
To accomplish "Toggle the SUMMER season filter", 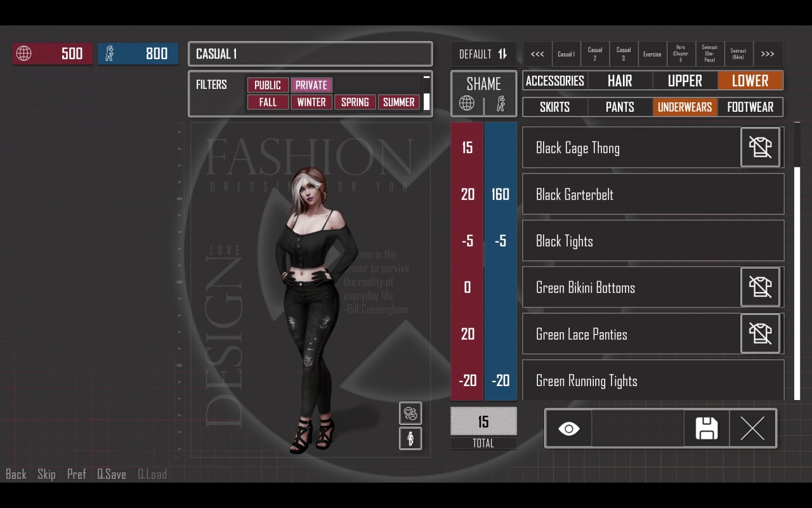I will click(x=398, y=102).
